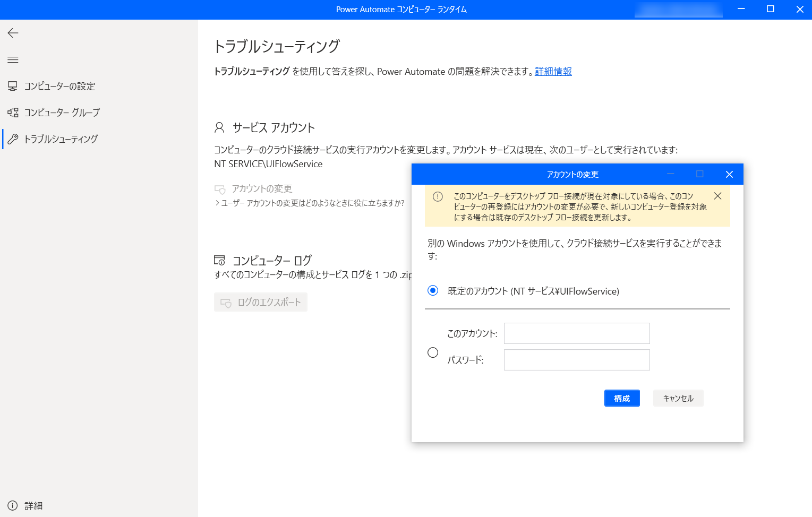Click the 構成 button
Screen dimensions: 812x517
pyautogui.click(x=622, y=398)
